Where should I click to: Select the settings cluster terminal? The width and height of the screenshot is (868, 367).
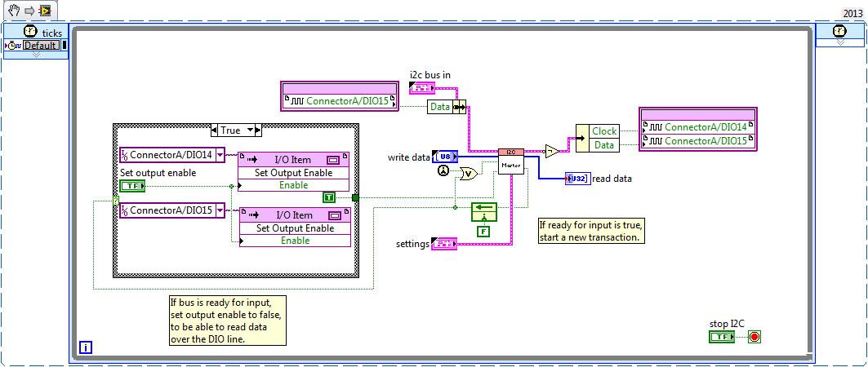[444, 243]
